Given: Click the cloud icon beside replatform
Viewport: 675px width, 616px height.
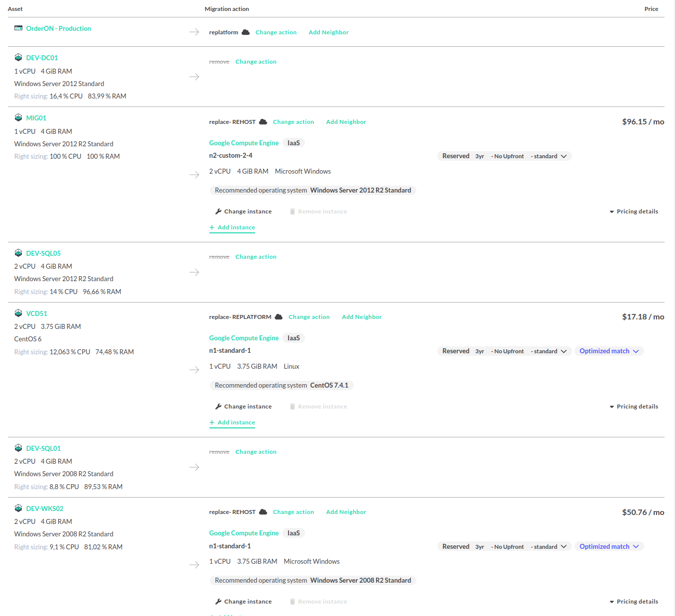Looking at the screenshot, I should pos(246,32).
